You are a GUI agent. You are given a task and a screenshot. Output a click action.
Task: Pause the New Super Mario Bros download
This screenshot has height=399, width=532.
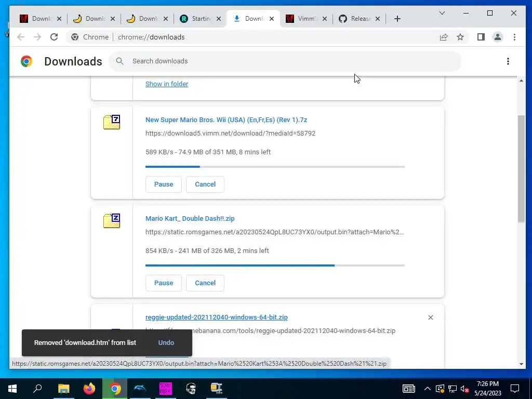pos(164,184)
